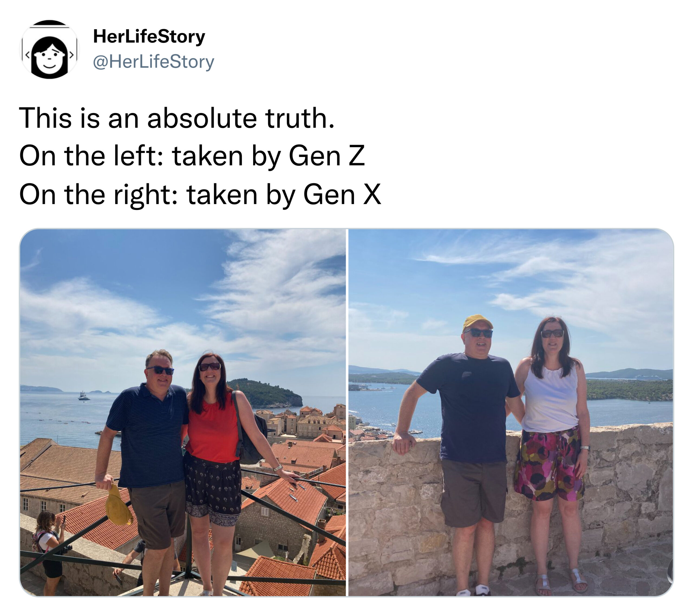Click the left chevron beside the avatar face

[x=27, y=54]
